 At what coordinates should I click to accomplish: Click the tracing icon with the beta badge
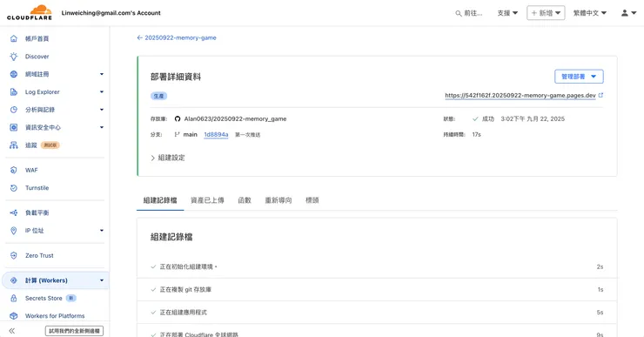click(x=14, y=145)
